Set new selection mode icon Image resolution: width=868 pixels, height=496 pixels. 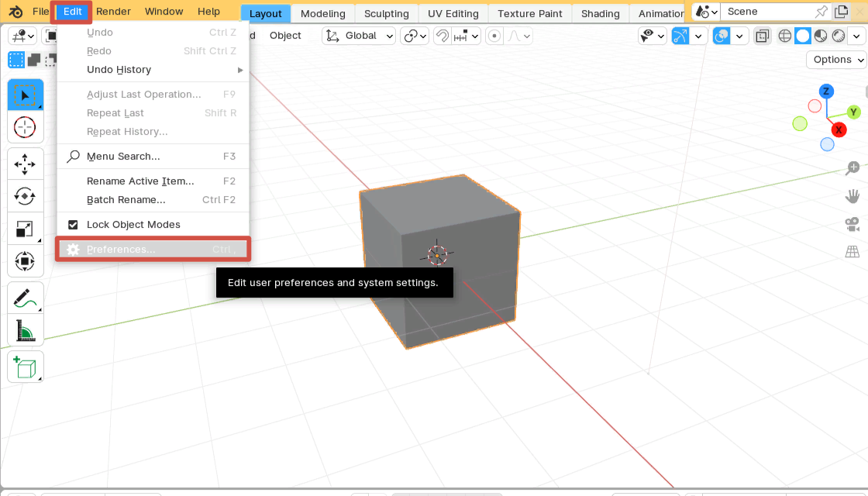pyautogui.click(x=16, y=59)
